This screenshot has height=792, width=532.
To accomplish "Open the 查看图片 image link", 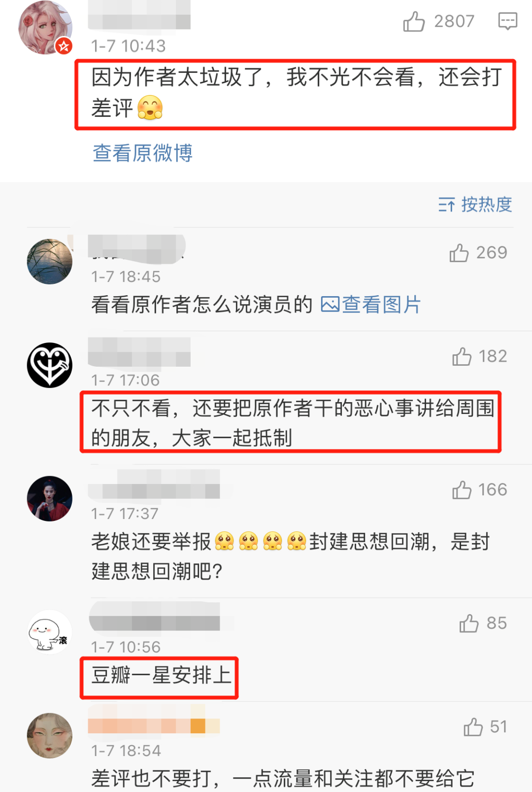I will pyautogui.click(x=370, y=305).
